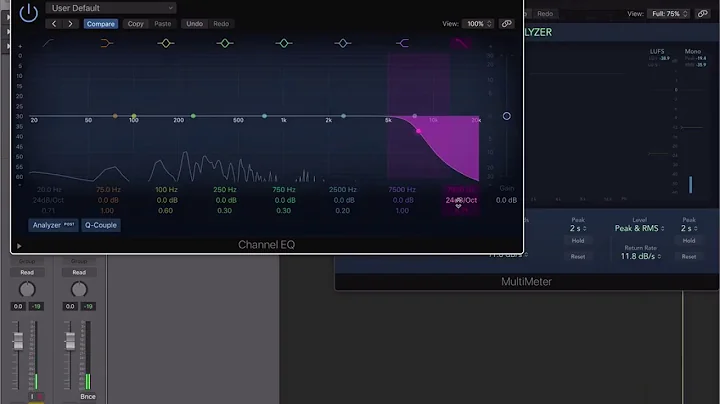Click the 24dB/Oct slope of low-pass band
The height and width of the screenshot is (404, 720).
tap(461, 200)
